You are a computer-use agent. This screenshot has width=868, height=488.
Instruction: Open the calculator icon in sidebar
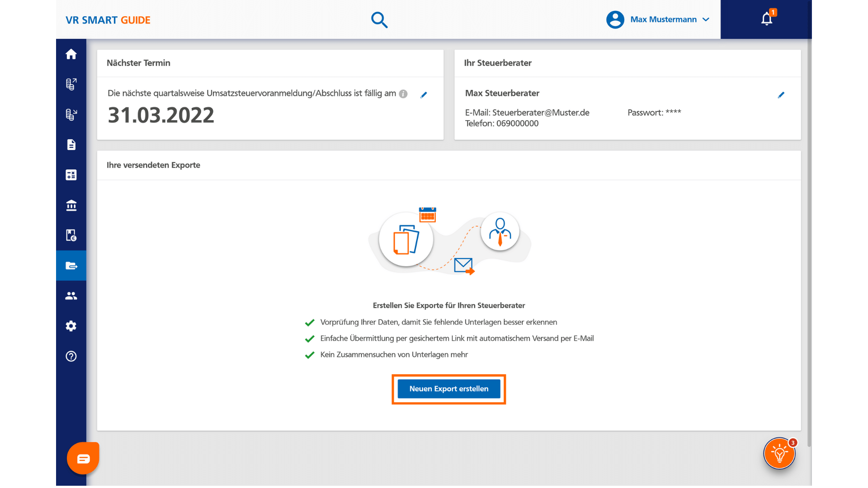(x=71, y=175)
